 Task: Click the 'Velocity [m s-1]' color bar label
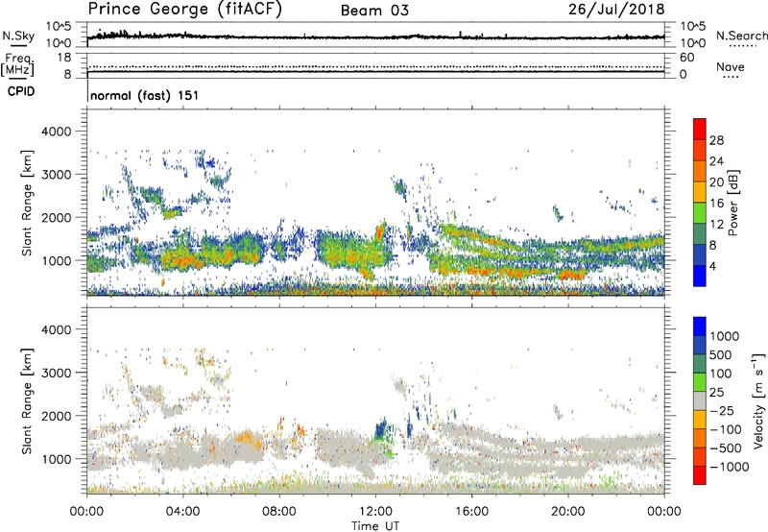pyautogui.click(x=758, y=400)
